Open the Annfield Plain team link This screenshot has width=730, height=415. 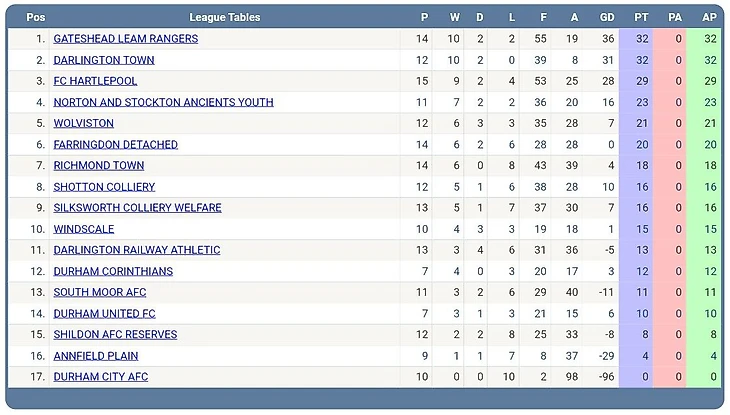[96, 355]
